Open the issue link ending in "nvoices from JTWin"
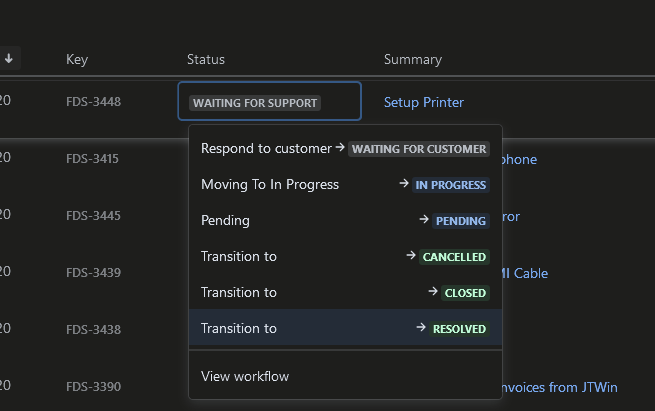 tap(559, 387)
